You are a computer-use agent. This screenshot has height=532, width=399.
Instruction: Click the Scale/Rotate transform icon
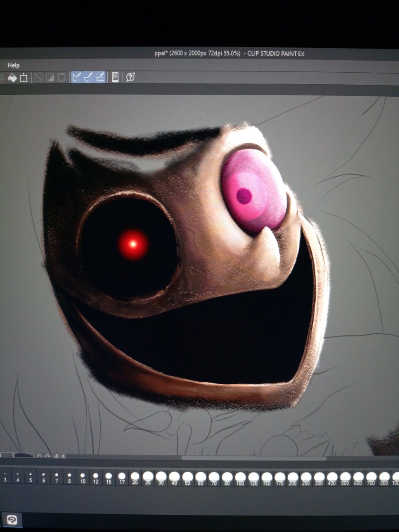pyautogui.click(x=24, y=78)
